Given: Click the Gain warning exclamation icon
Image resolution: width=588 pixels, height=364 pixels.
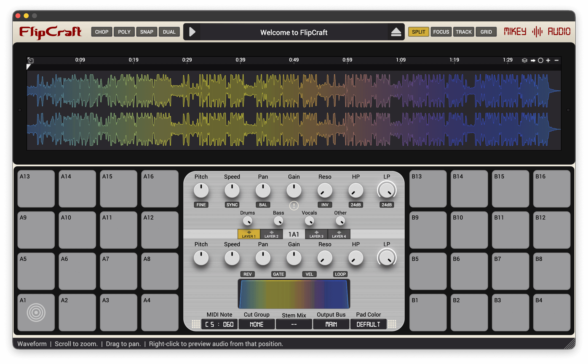Looking at the screenshot, I should pos(294,205).
